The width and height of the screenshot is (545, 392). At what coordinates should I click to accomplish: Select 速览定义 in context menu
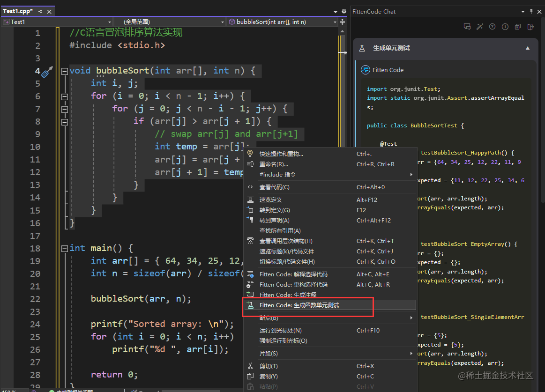pos(330,200)
